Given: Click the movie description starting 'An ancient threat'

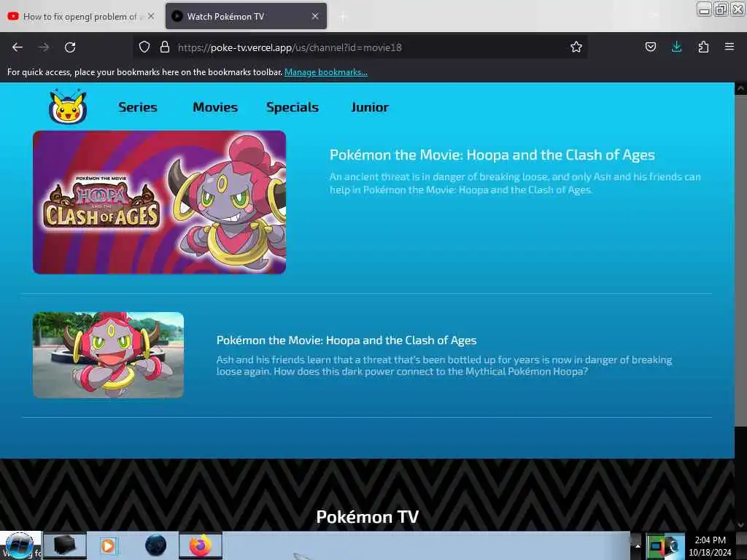Looking at the screenshot, I should tap(515, 183).
